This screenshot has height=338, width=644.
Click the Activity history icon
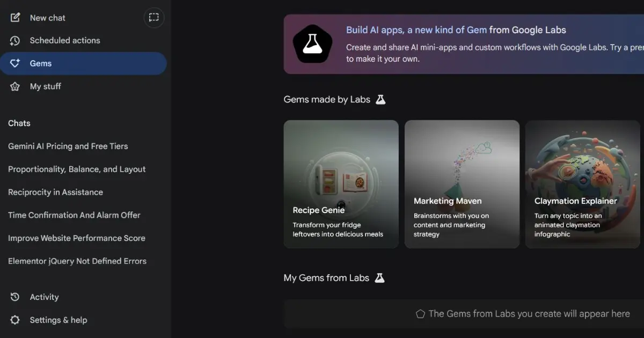click(x=15, y=297)
